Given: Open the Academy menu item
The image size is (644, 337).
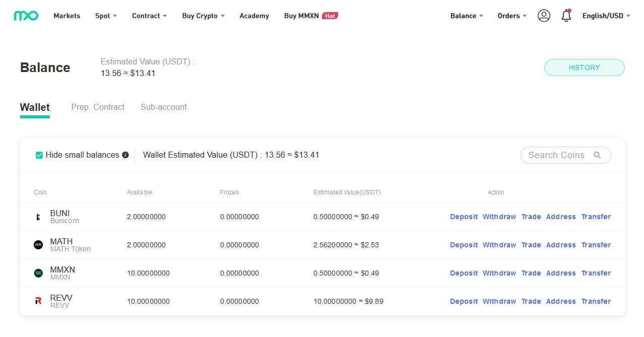Looking at the screenshot, I should 254,16.
